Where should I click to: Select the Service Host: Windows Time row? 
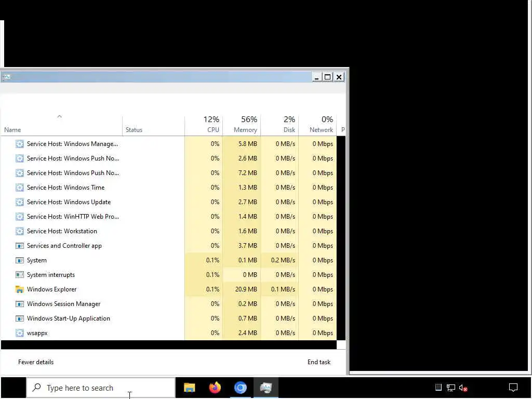click(169, 188)
